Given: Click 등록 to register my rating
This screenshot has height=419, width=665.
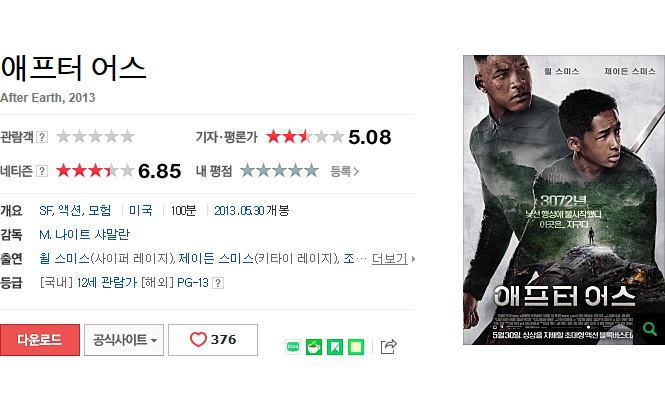Looking at the screenshot, I should pyautogui.click(x=344, y=171).
